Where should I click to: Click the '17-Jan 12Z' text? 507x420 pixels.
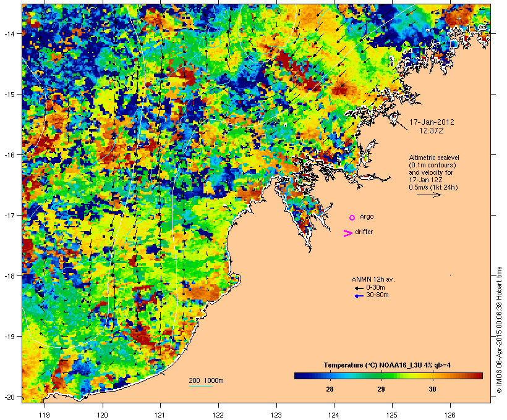point(425,180)
